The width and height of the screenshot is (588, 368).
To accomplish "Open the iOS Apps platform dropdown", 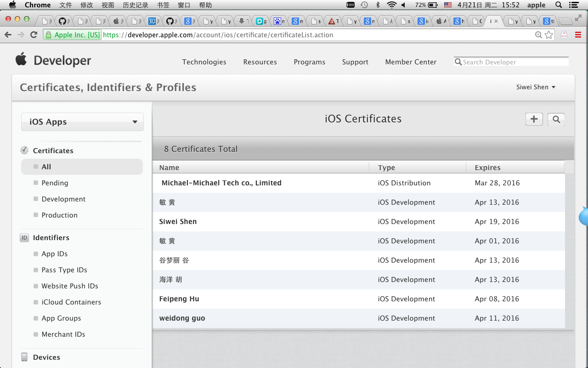I will [x=82, y=122].
